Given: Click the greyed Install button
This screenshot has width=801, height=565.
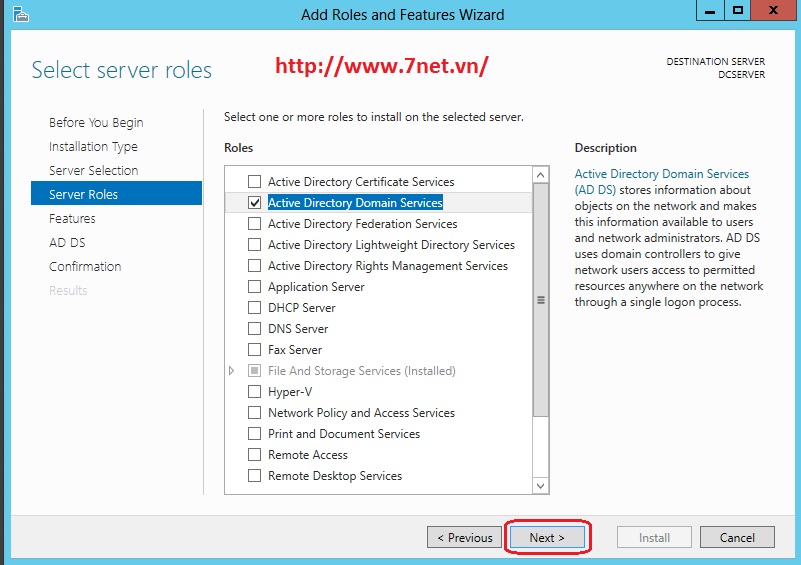Looking at the screenshot, I should (654, 537).
